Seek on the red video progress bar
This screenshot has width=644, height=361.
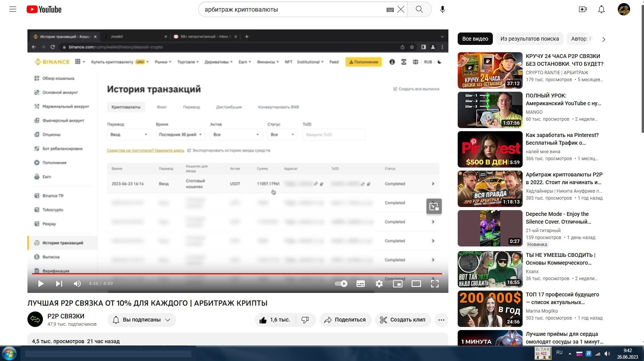tap(237, 274)
